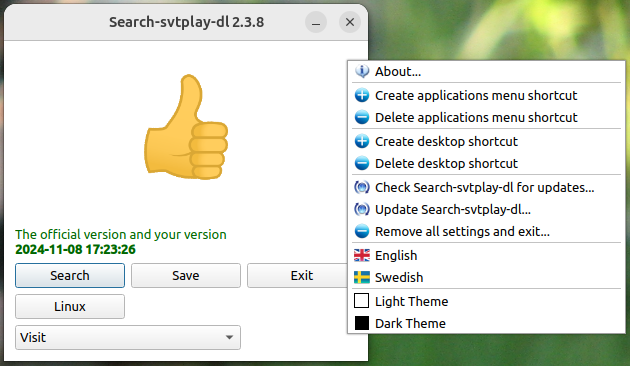Screen dimensions: 630x366
Task: Click plus icon beside Create desktop shortcut
Action: click(362, 141)
